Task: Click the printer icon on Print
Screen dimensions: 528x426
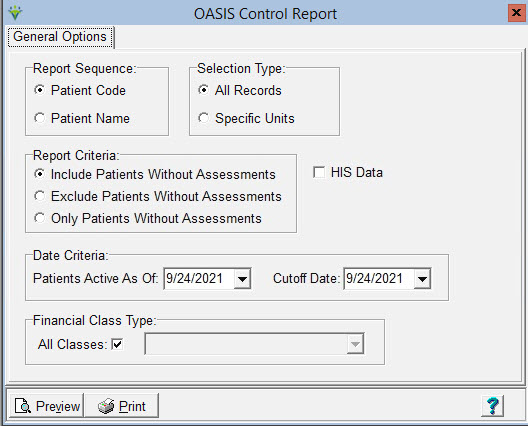Action: (x=106, y=406)
